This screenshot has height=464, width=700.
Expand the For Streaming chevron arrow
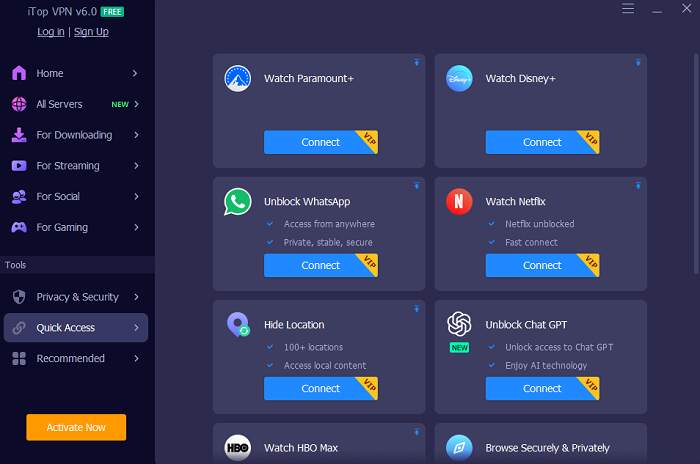136,166
